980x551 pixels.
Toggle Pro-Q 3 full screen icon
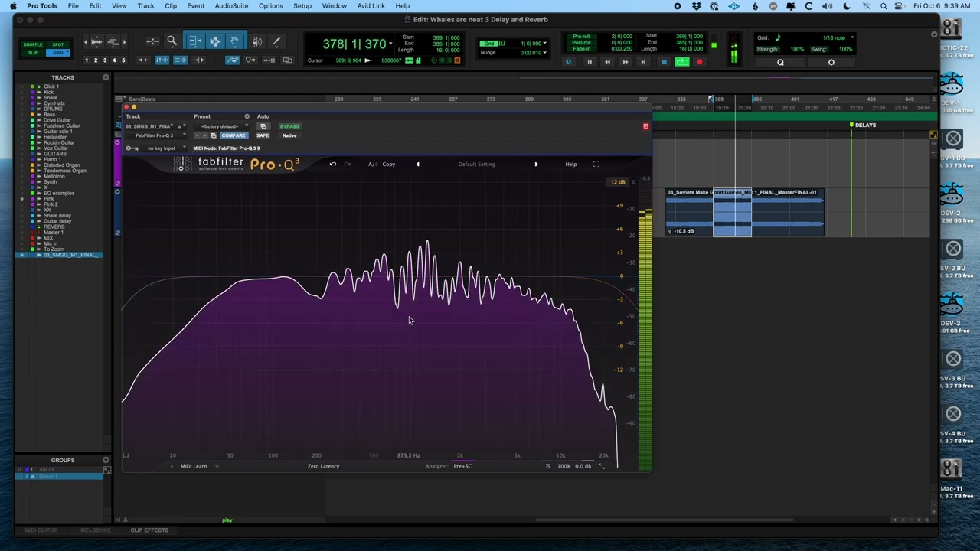coord(596,164)
